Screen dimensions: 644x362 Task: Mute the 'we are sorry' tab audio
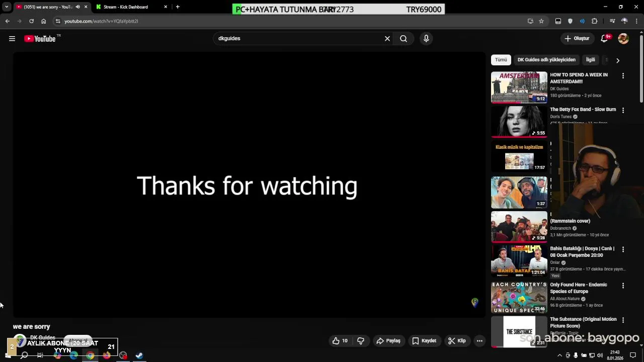77,7
